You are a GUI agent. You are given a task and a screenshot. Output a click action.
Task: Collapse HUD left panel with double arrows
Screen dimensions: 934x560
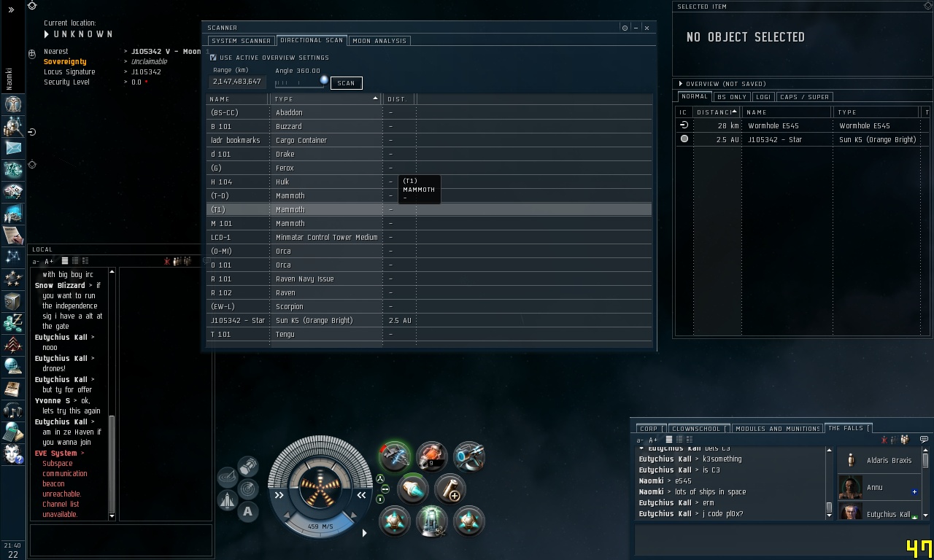(279, 495)
